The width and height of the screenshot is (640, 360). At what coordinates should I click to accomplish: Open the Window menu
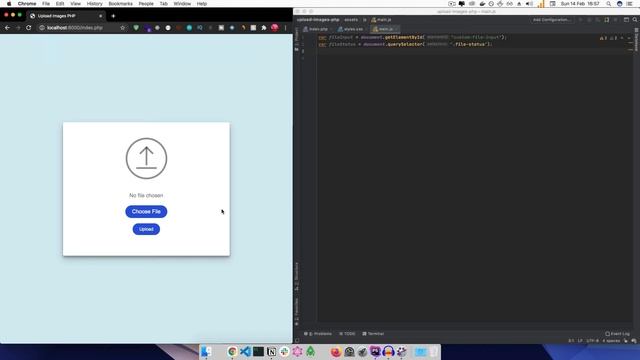coord(182,4)
